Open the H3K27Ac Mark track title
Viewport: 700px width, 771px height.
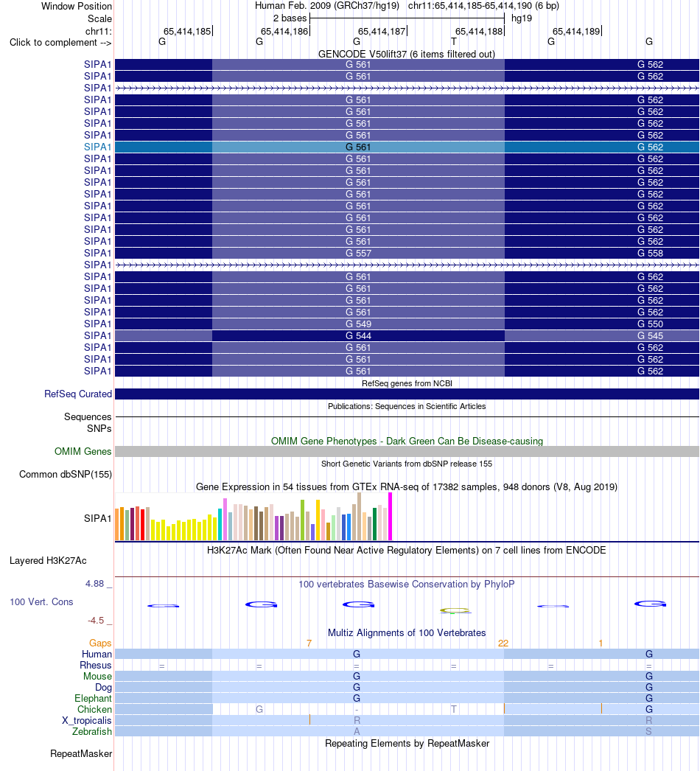(x=407, y=550)
